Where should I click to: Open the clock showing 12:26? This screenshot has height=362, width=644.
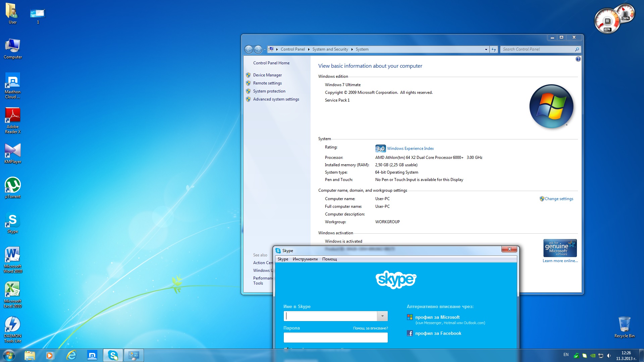click(626, 355)
